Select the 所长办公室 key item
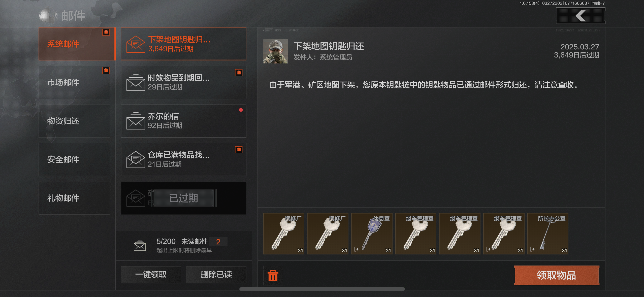 [548, 234]
